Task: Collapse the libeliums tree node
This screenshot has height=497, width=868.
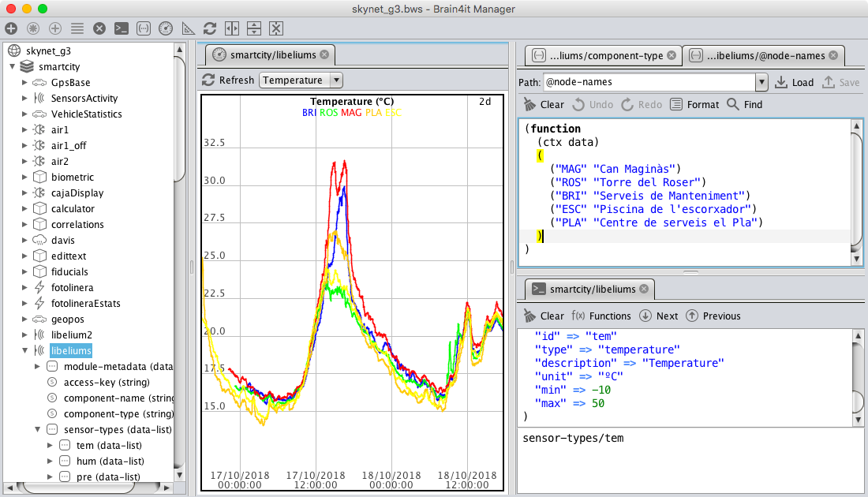Action: [x=25, y=350]
